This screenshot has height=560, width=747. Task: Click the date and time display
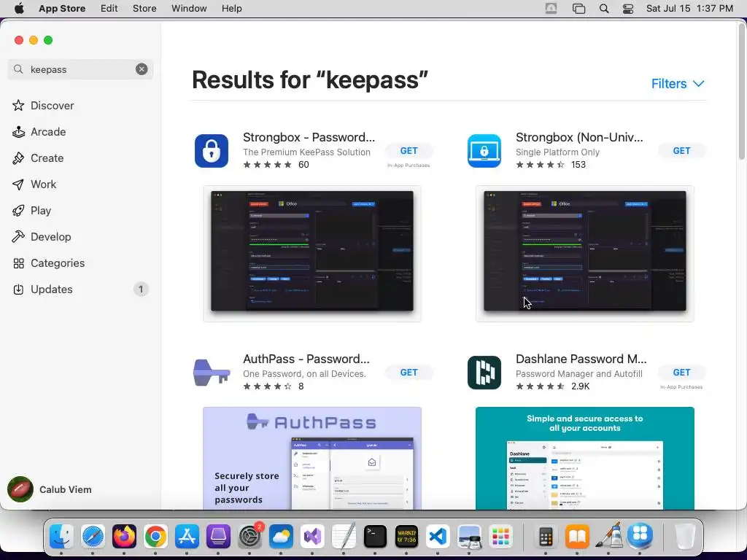(689, 9)
